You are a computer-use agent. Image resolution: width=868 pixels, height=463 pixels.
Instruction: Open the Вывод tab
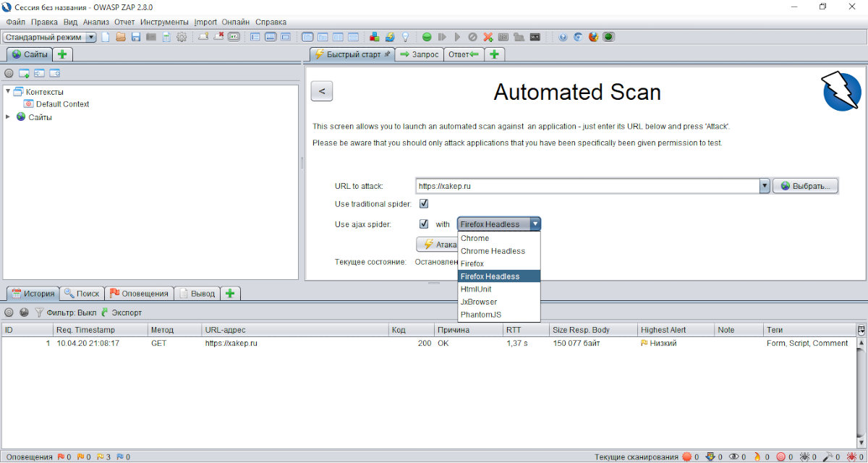(x=197, y=293)
